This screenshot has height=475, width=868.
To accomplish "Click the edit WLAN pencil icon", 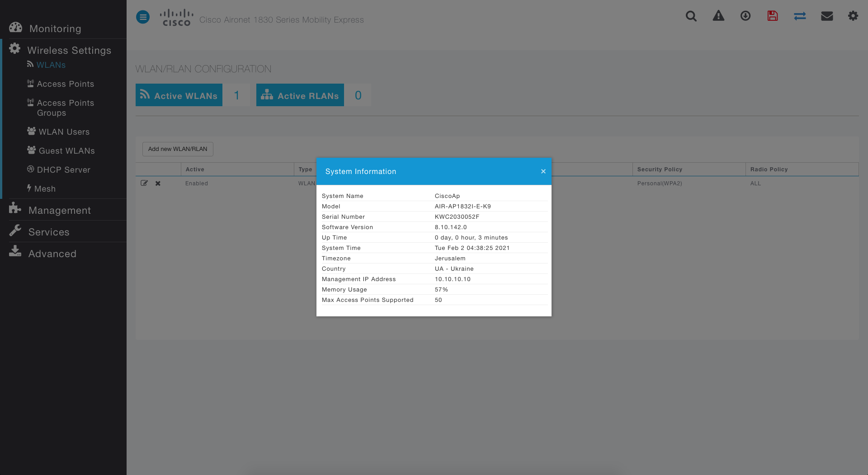I will click(x=144, y=183).
